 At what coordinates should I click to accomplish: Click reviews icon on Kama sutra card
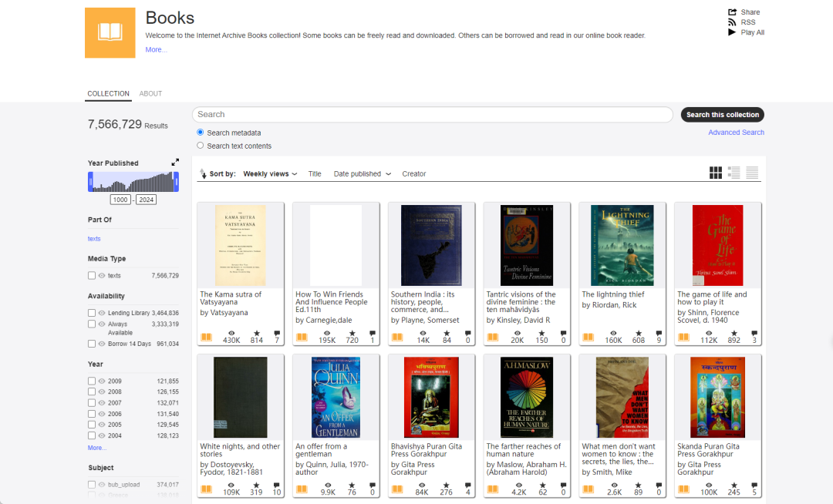[x=277, y=333]
